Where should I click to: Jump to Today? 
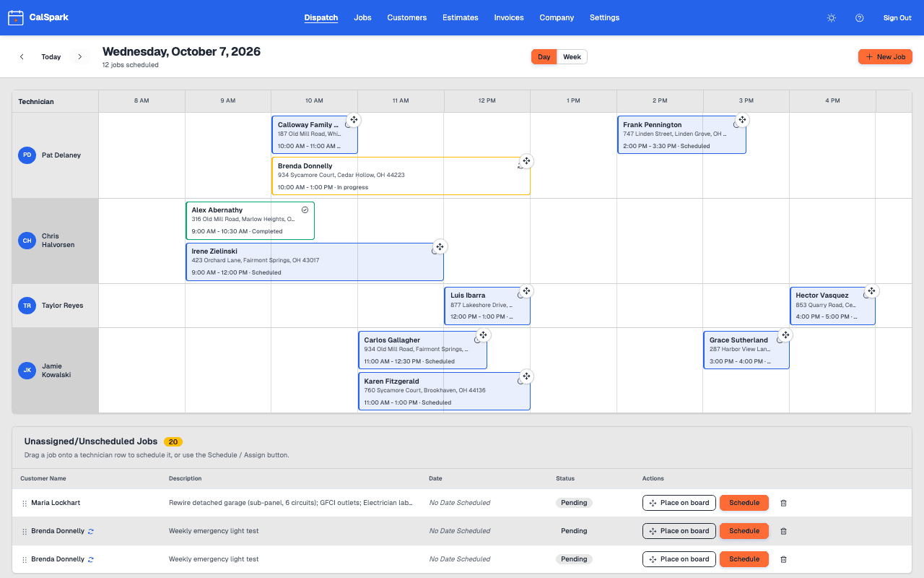click(51, 56)
